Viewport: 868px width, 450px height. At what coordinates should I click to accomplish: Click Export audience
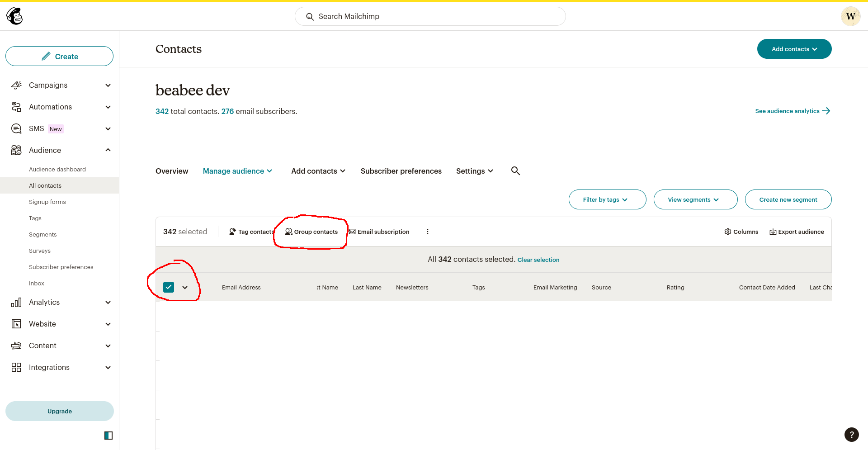click(797, 232)
